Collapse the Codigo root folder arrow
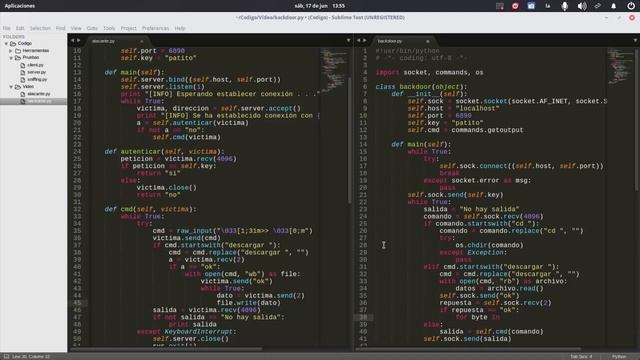Screen dimensions: 640x360 coord(6,43)
